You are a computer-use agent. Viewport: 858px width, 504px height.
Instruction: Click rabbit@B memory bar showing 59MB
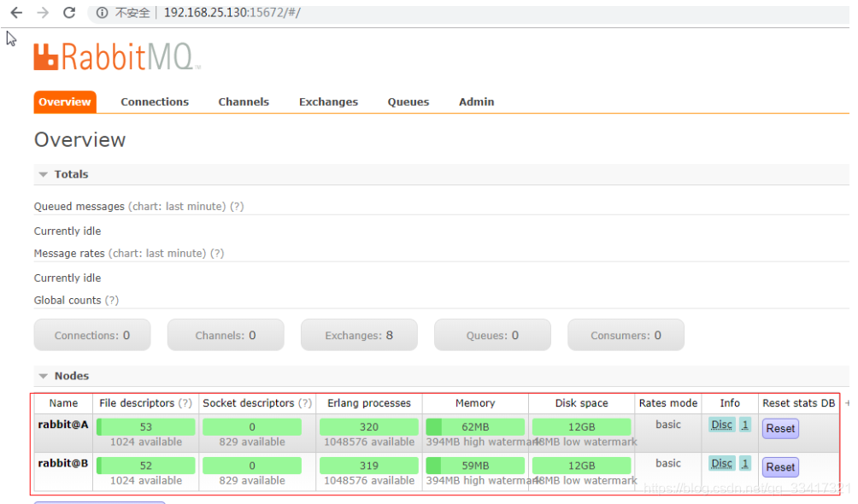click(x=475, y=466)
